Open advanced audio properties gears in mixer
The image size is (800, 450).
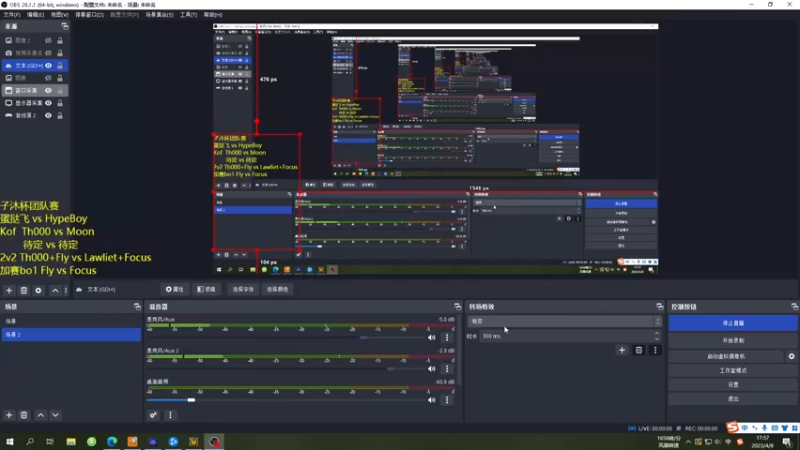click(153, 415)
